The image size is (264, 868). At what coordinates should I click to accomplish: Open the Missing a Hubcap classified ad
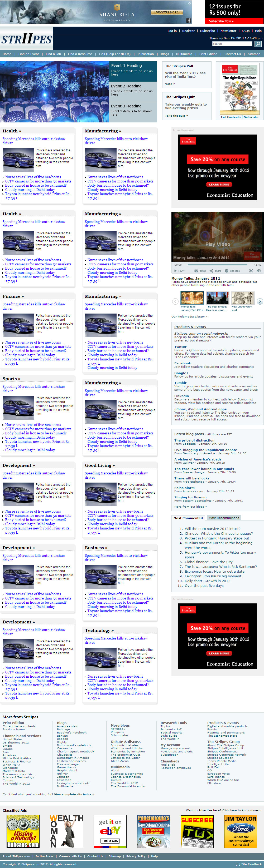(23, 831)
